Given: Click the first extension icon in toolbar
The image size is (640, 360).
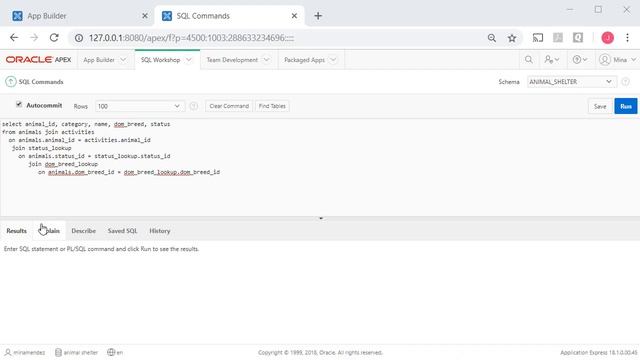Looking at the screenshot, I should 558,38.
